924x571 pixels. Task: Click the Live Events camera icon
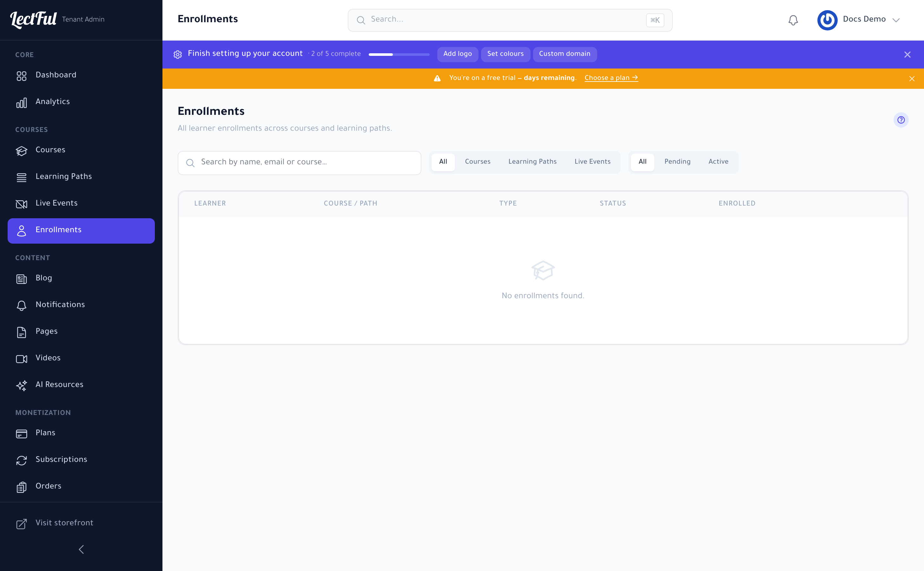[x=22, y=204]
